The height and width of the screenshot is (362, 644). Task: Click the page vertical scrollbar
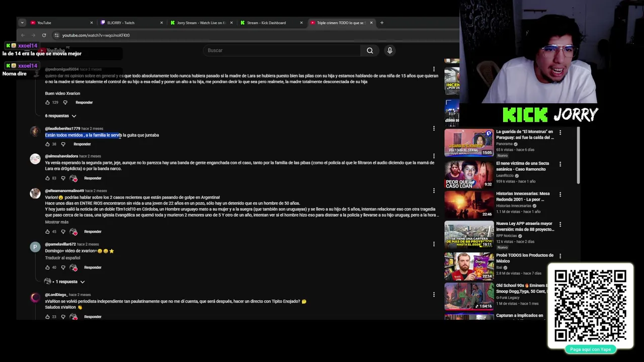[578, 155]
